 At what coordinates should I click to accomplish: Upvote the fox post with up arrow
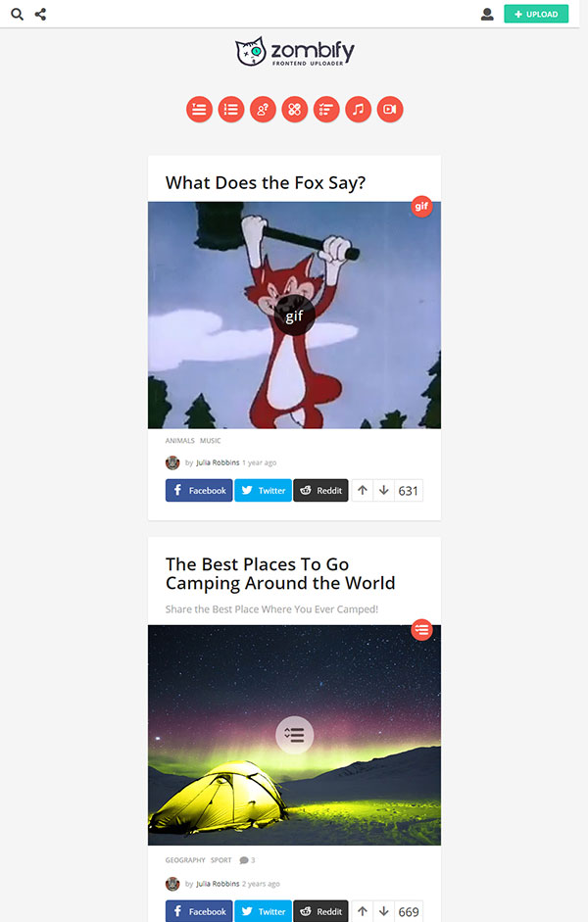tap(363, 491)
